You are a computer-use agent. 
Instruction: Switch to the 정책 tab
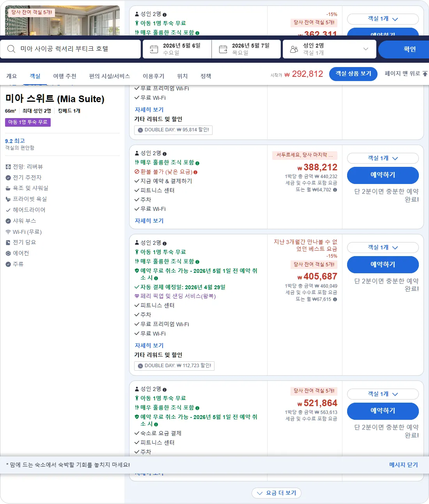click(206, 76)
